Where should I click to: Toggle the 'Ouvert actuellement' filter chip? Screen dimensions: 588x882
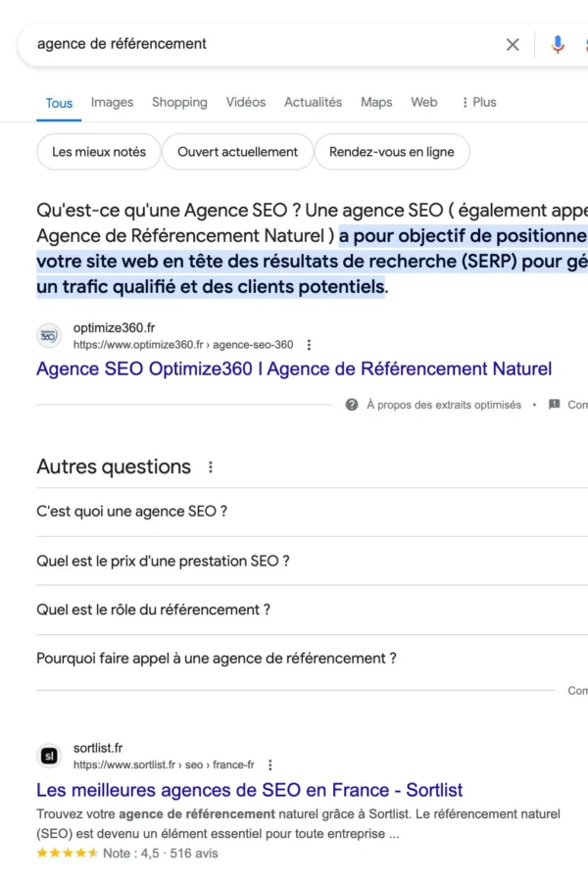coord(237,152)
